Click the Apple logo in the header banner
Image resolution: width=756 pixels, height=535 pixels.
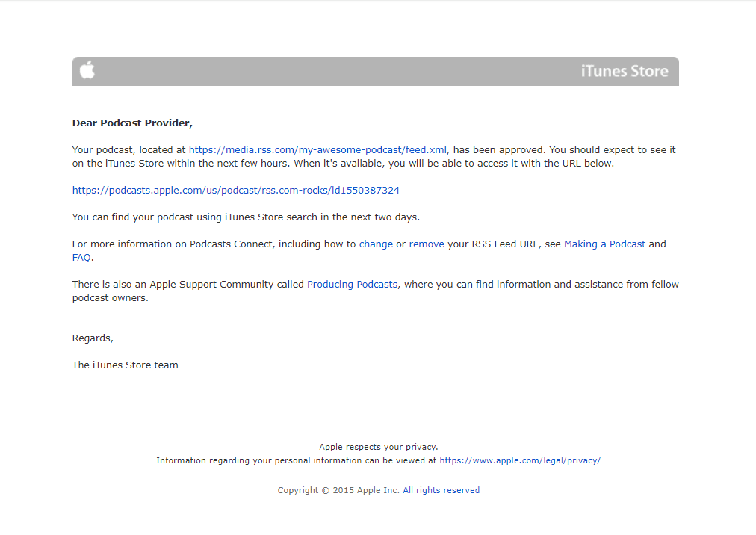(x=87, y=70)
